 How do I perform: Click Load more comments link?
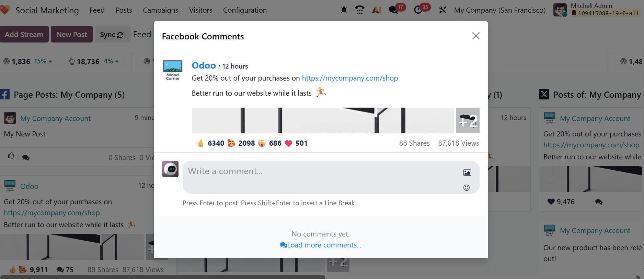[x=321, y=245]
